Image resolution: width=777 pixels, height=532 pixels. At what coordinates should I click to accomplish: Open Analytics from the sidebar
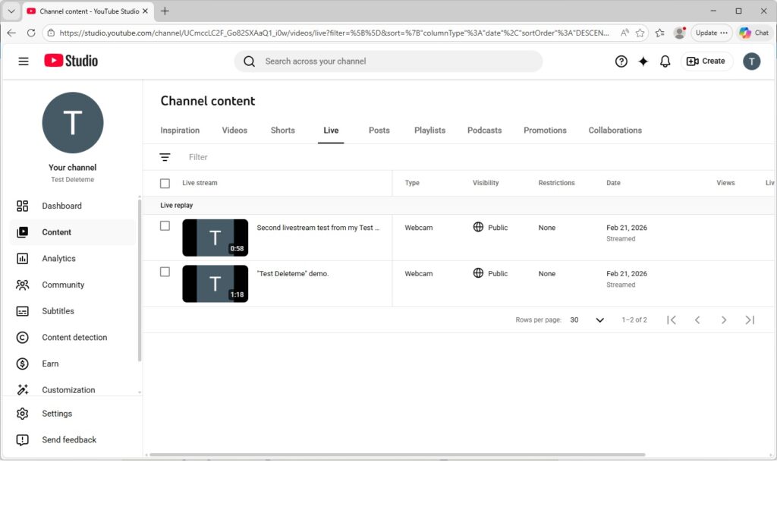tap(58, 259)
